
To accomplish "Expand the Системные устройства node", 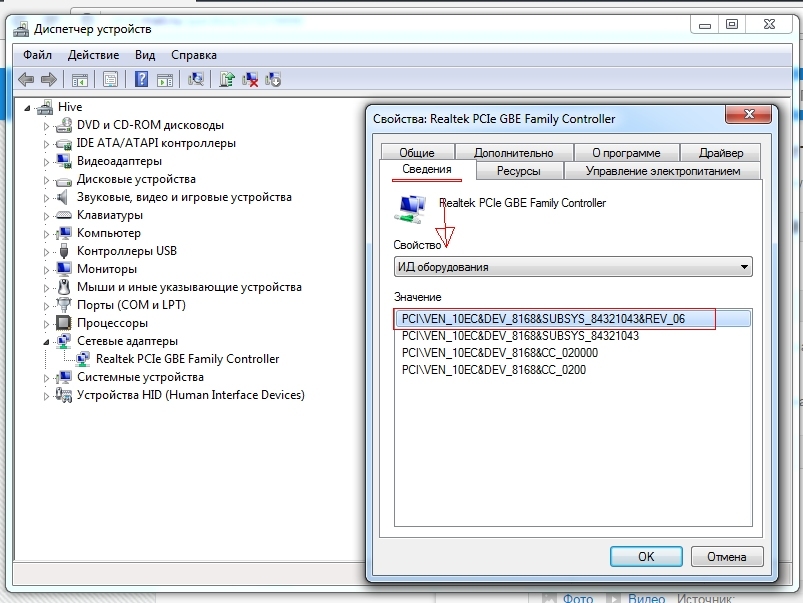I will point(46,378).
